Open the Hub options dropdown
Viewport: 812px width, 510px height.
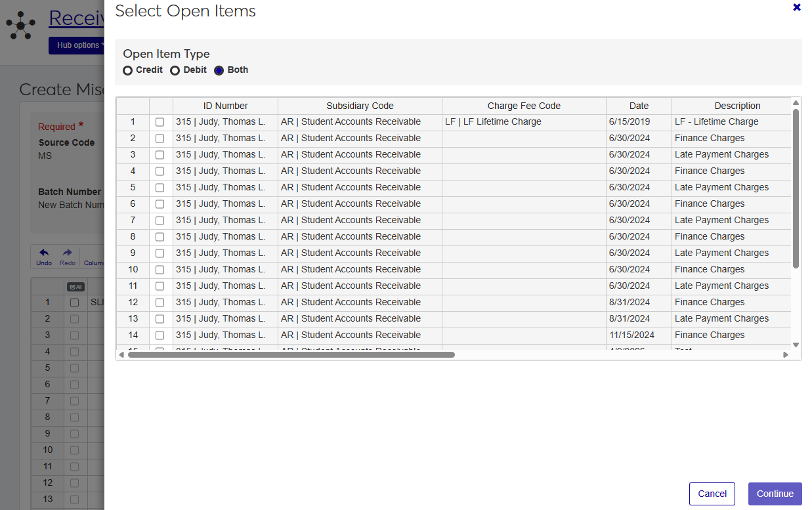77,45
